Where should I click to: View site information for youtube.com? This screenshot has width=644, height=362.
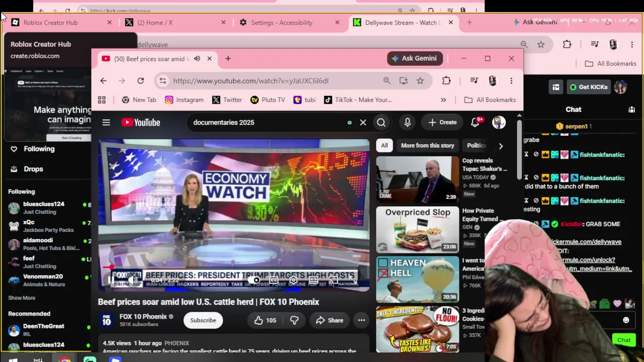[x=162, y=80]
